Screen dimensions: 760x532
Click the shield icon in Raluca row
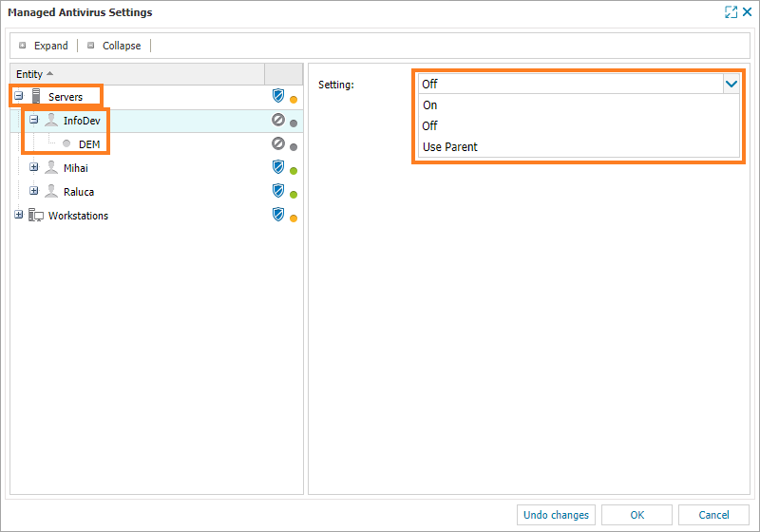click(278, 190)
